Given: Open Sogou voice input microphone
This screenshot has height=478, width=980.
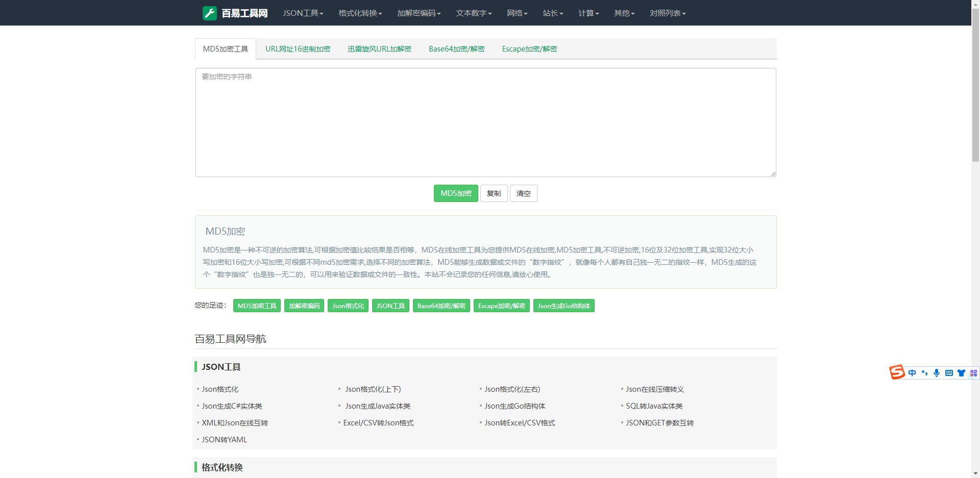Looking at the screenshot, I should coord(937,373).
